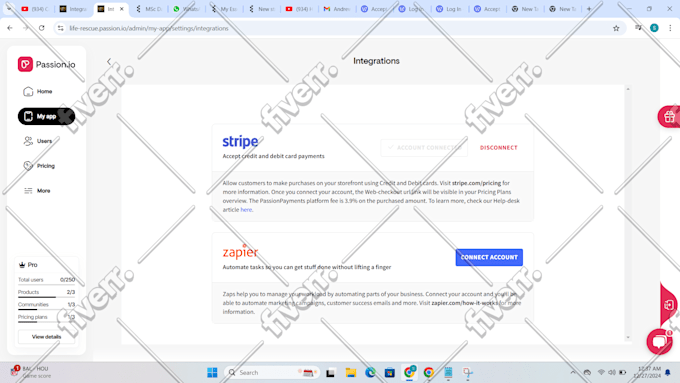Open the Windows Start menu
This screenshot has height=383, width=680.
pyautogui.click(x=212, y=372)
